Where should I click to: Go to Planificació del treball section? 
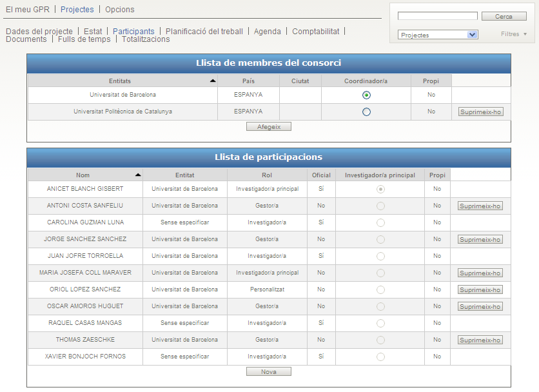point(204,31)
